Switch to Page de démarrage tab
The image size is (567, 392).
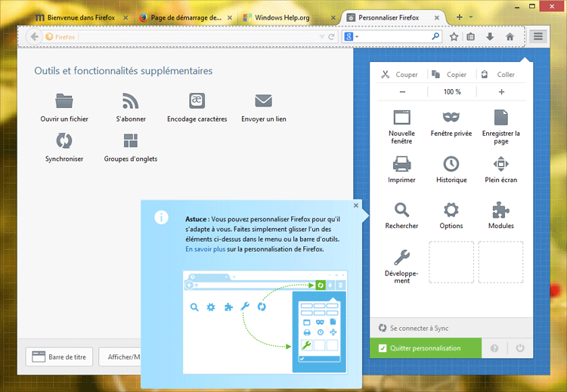[186, 17]
